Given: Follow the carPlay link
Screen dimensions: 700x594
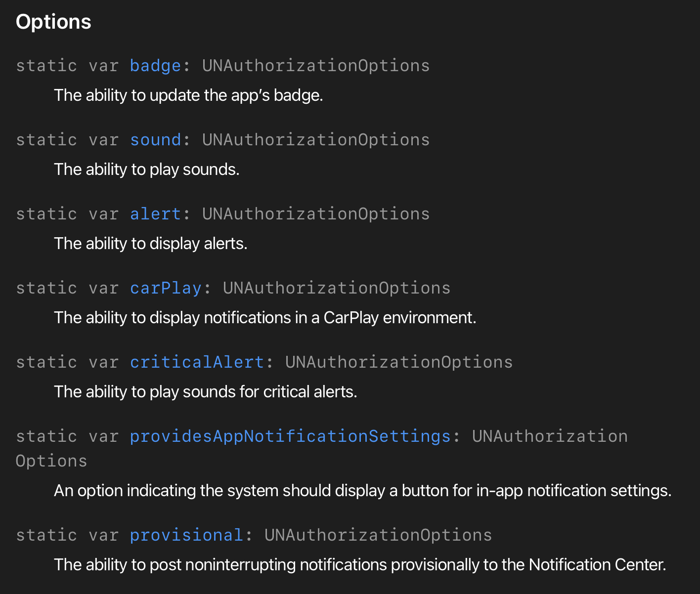Looking at the screenshot, I should (x=166, y=288).
